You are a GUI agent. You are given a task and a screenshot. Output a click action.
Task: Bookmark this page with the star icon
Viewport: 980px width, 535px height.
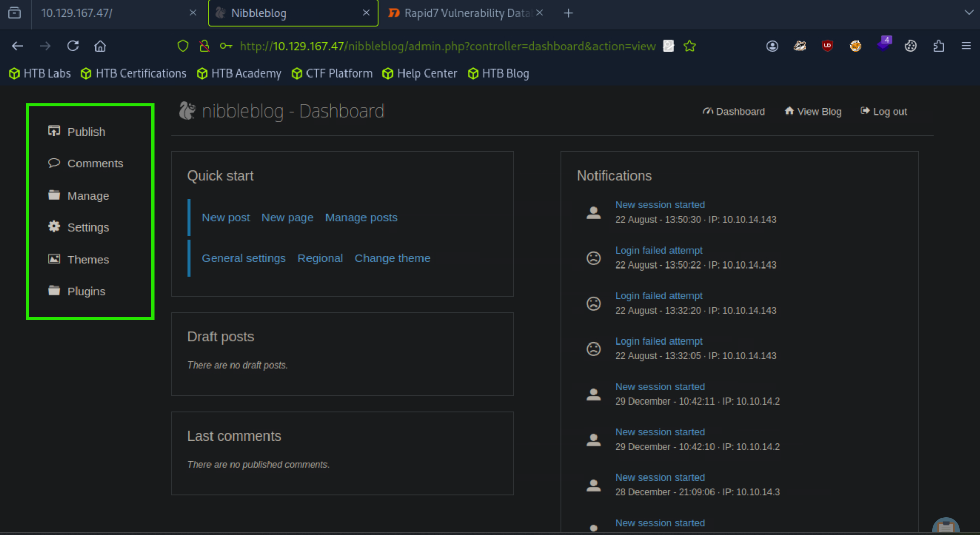coord(689,46)
